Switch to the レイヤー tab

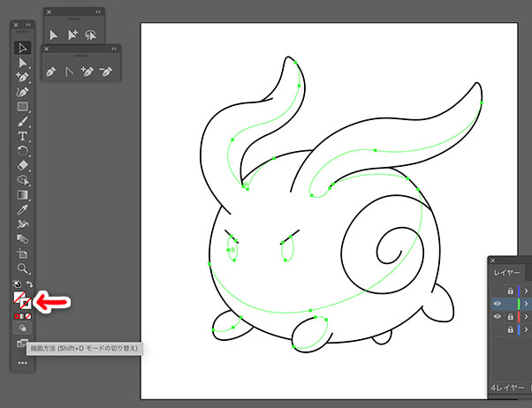(x=507, y=273)
